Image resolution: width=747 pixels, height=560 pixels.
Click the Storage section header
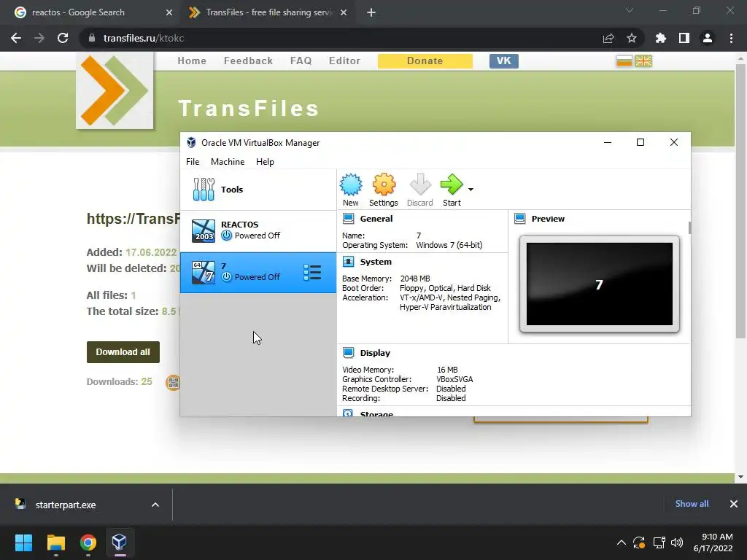[x=376, y=414]
